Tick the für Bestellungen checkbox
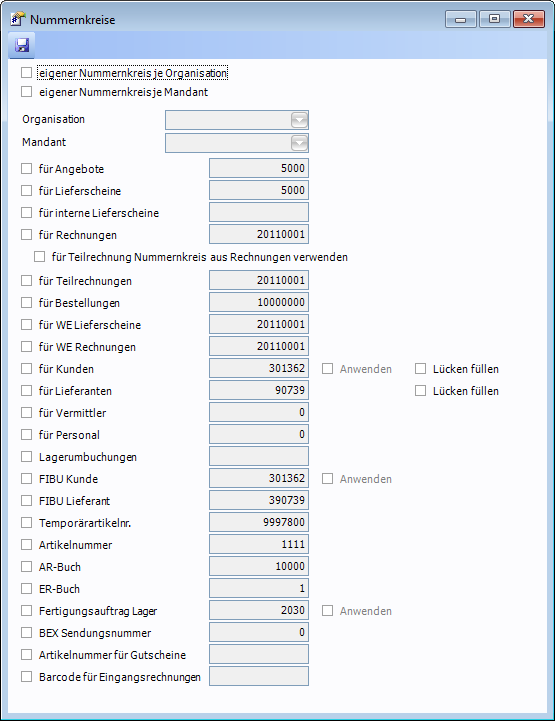The width and height of the screenshot is (555, 721). coord(27,303)
